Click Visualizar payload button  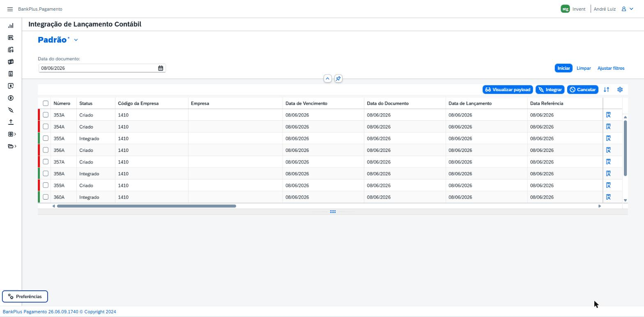(x=508, y=90)
